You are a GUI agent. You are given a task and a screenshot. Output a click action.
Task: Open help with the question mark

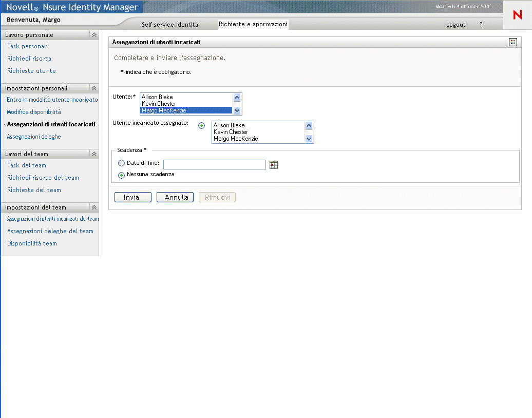click(x=481, y=25)
